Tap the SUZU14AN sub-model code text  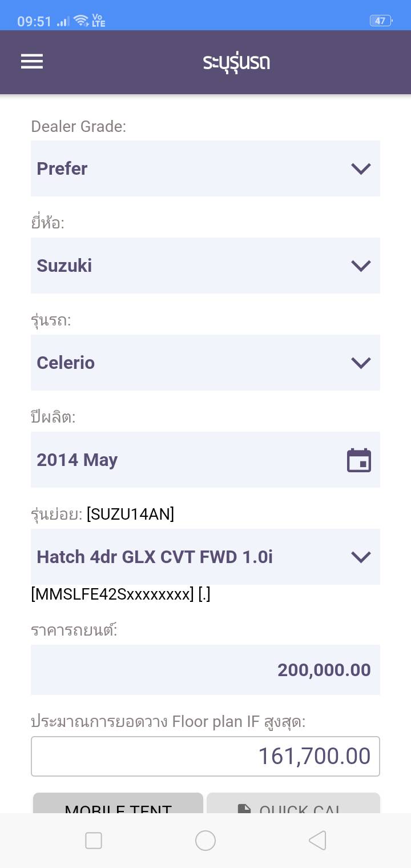click(x=131, y=515)
